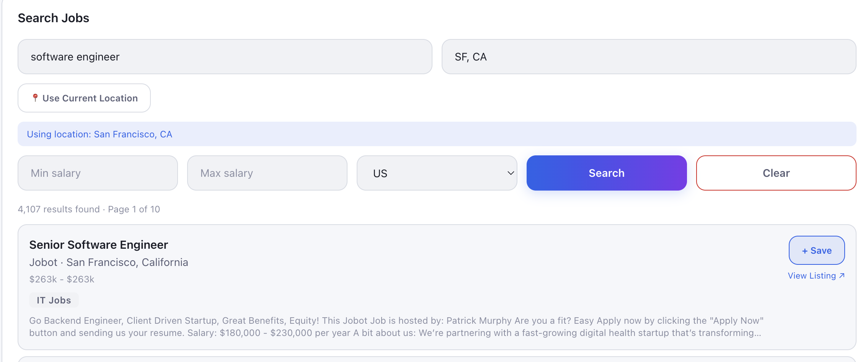The image size is (868, 362).
Task: Open the country selector chevron arrow
Action: 510,173
